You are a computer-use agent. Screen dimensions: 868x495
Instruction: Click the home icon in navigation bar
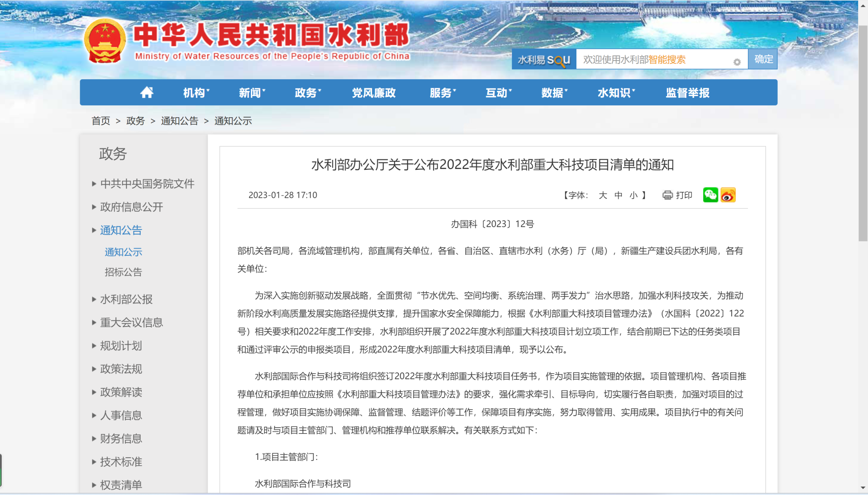click(x=147, y=92)
